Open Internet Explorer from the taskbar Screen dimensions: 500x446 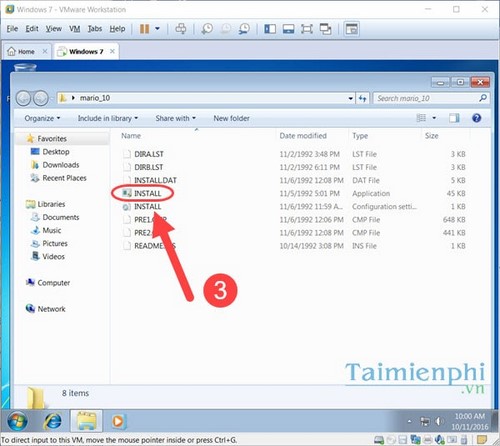(53, 422)
